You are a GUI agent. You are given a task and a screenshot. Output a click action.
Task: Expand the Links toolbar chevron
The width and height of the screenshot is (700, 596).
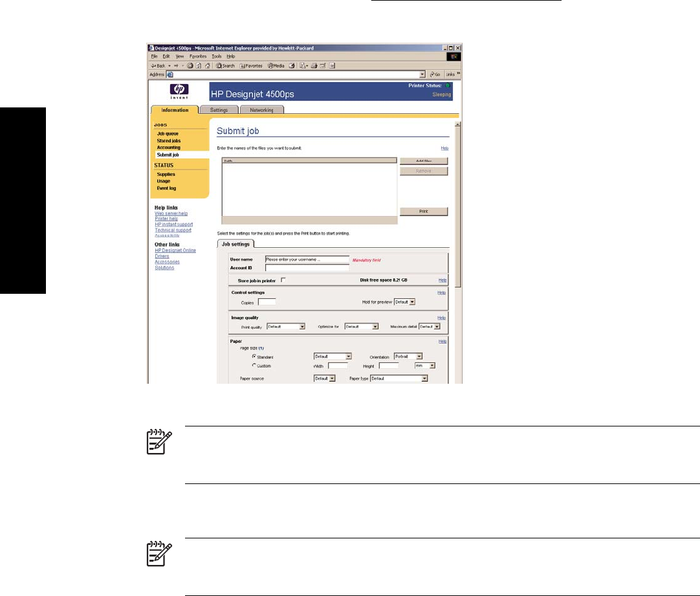(458, 73)
